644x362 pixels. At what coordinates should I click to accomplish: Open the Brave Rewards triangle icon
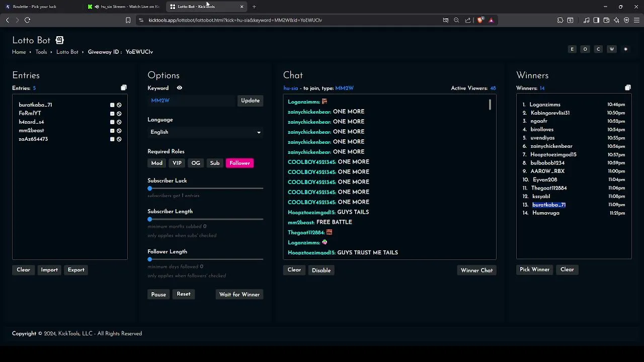click(491, 20)
